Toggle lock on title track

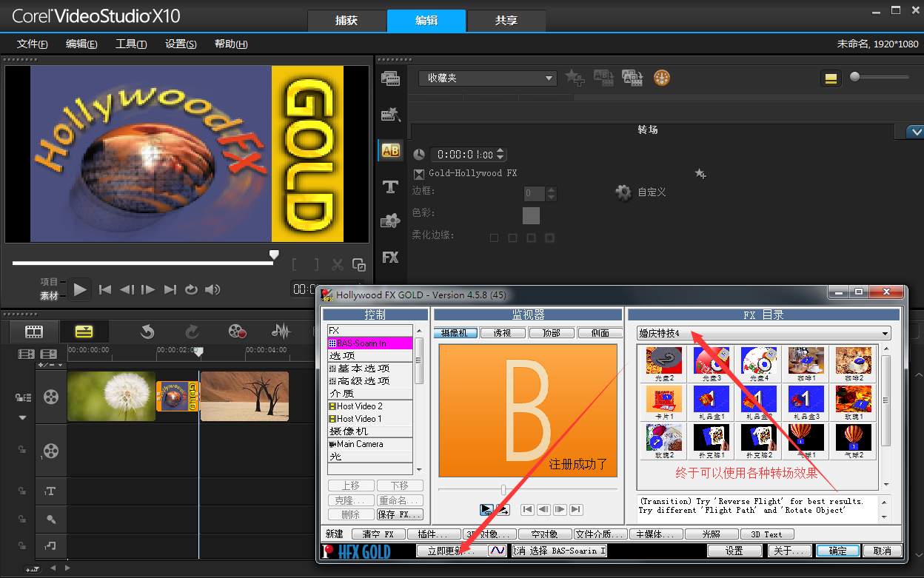(x=22, y=491)
